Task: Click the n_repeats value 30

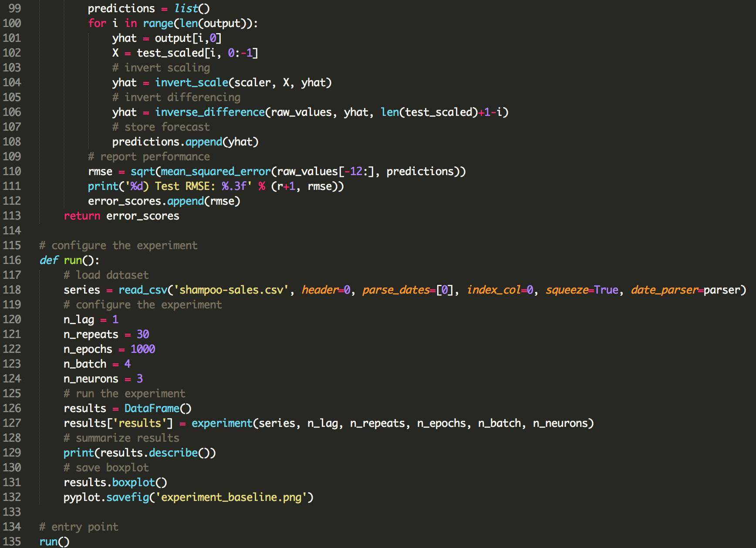Action: (x=142, y=334)
